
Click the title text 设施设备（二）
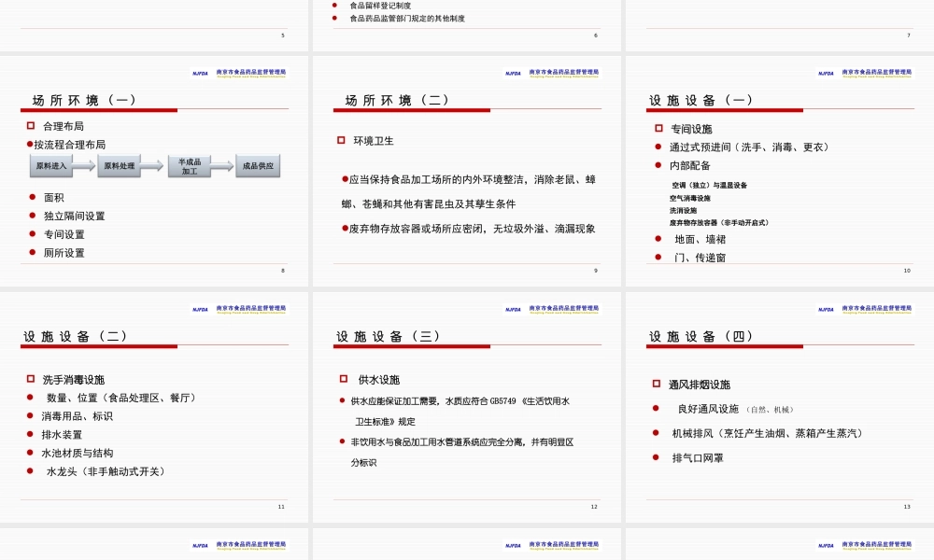pos(75,336)
